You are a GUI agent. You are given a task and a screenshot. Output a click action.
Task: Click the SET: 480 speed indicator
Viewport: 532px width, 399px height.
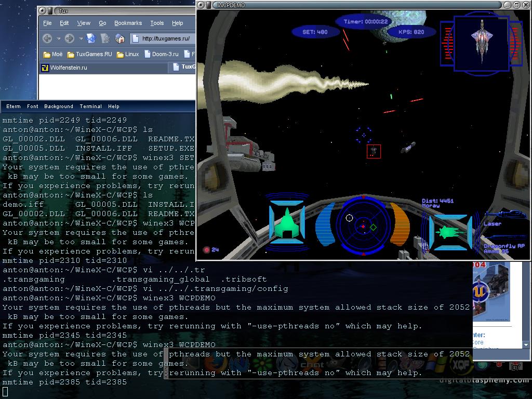click(x=315, y=32)
